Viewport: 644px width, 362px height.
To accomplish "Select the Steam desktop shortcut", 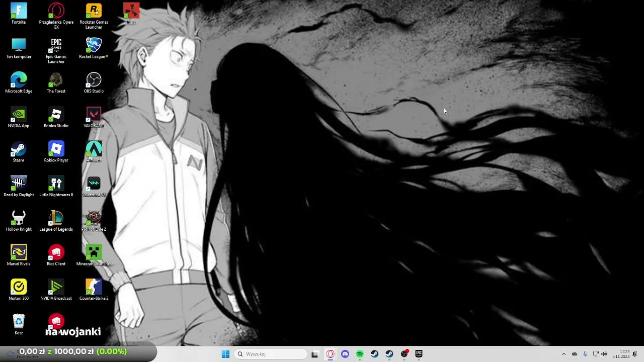I will 19,152.
